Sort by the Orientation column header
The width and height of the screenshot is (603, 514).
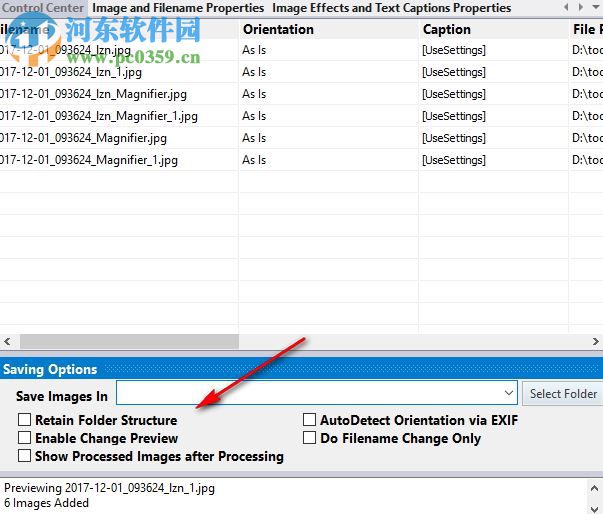(328, 29)
